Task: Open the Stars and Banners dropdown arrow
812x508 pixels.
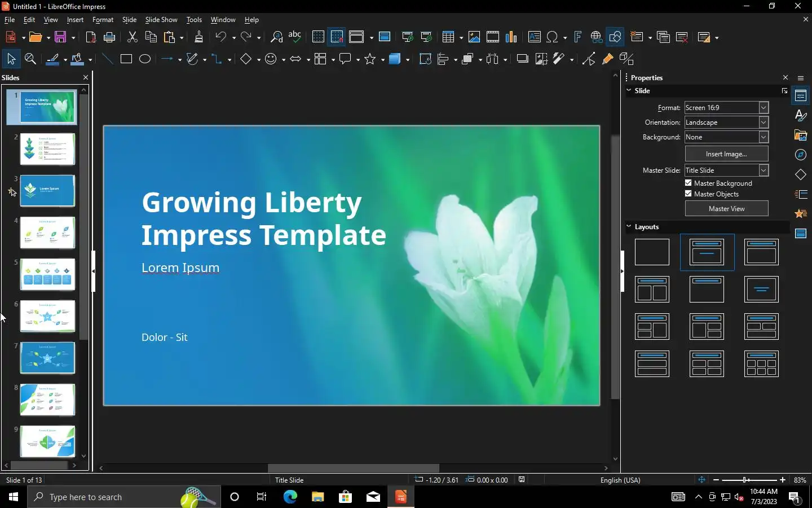Action: click(383, 59)
